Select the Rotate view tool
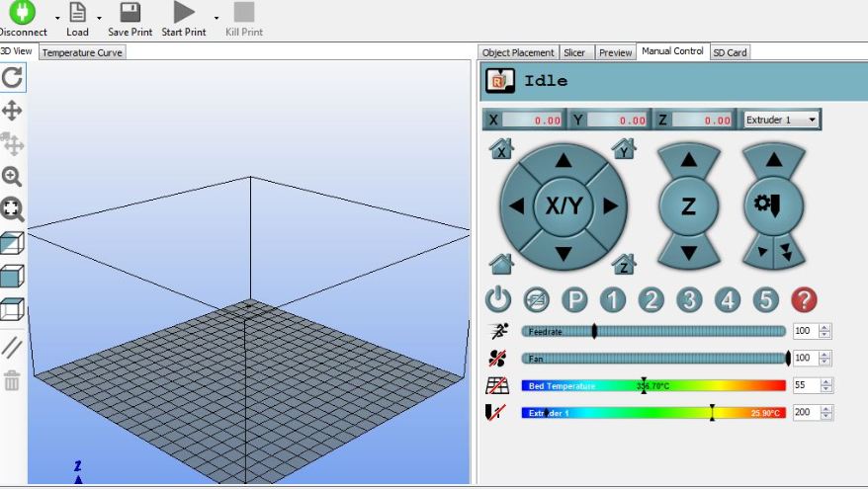 coord(12,77)
